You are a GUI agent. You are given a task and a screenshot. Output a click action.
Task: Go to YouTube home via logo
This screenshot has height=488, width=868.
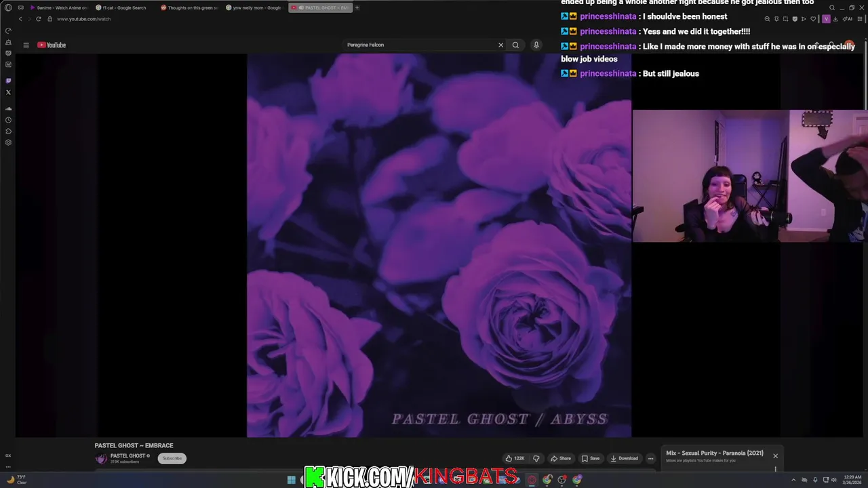click(x=52, y=45)
